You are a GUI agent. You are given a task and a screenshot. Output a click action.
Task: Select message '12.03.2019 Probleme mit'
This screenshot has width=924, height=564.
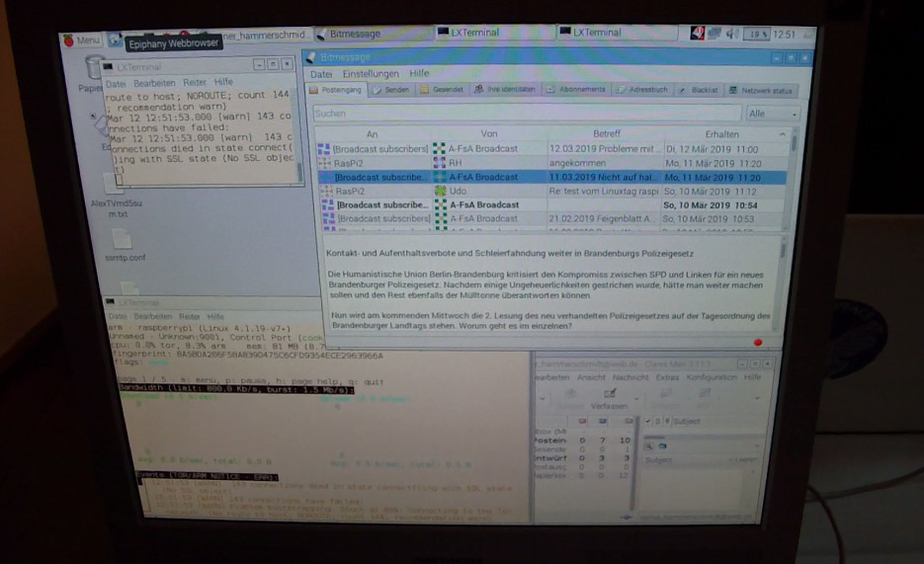pyautogui.click(x=551, y=149)
